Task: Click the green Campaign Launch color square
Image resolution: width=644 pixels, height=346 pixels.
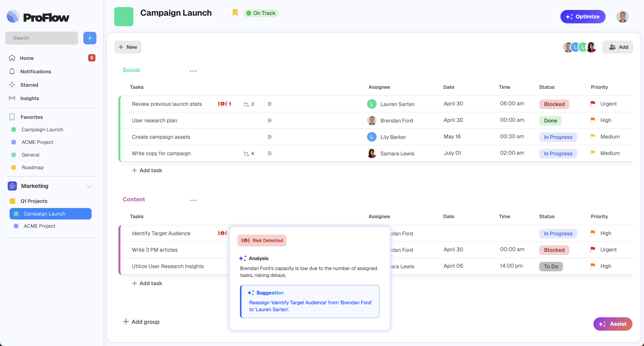Action: click(124, 16)
